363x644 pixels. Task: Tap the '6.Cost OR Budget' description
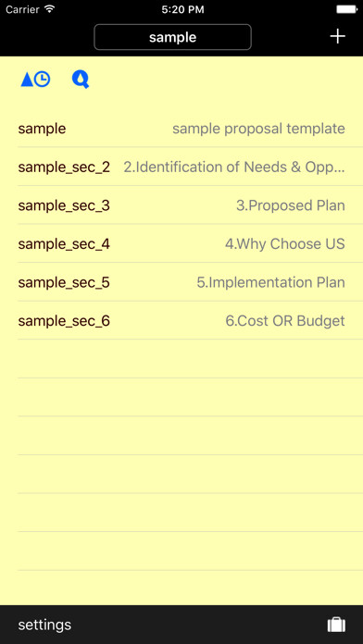pyautogui.click(x=285, y=321)
